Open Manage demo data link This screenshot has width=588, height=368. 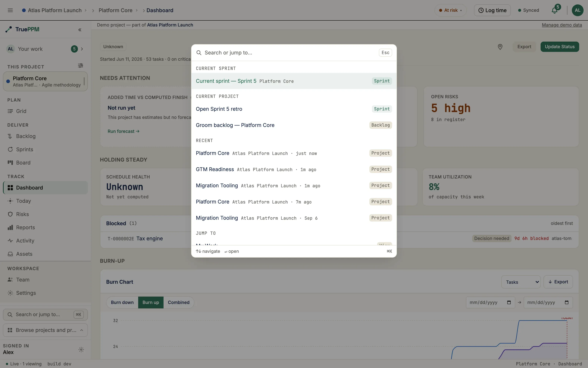coord(562,25)
